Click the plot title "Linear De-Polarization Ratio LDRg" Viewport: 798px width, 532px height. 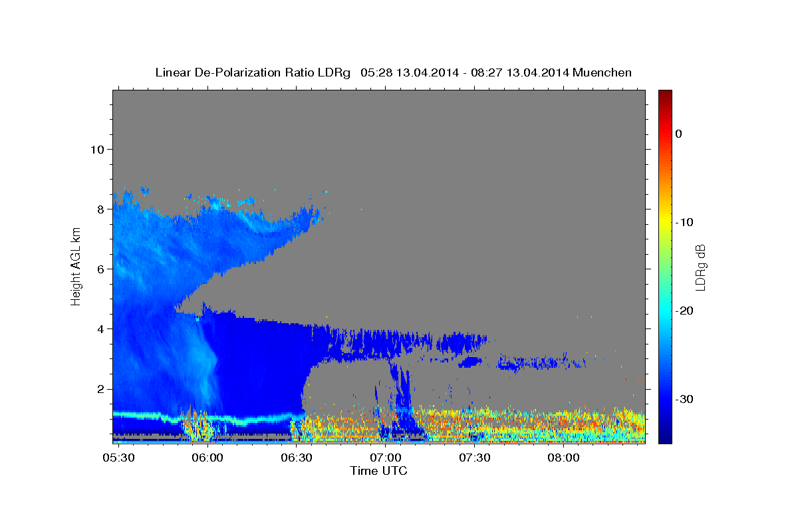coord(252,72)
